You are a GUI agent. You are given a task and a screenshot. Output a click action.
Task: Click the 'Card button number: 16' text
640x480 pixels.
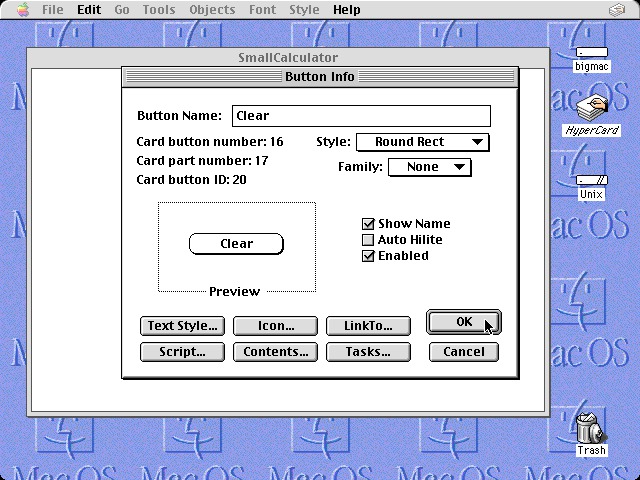(210, 142)
